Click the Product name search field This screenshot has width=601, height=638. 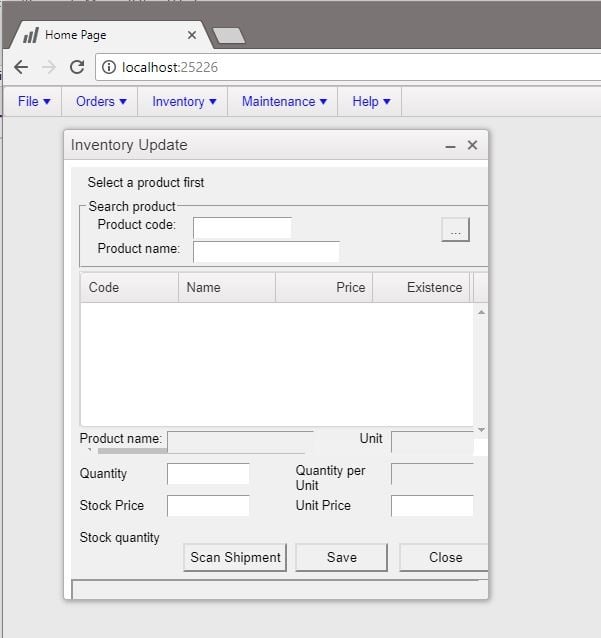pyautogui.click(x=267, y=252)
